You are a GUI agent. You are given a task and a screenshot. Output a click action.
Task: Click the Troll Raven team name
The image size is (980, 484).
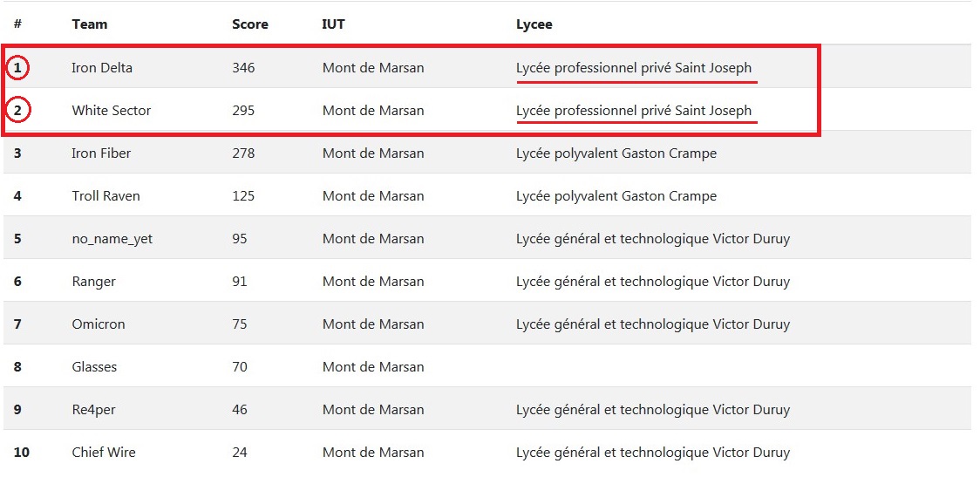click(x=105, y=195)
